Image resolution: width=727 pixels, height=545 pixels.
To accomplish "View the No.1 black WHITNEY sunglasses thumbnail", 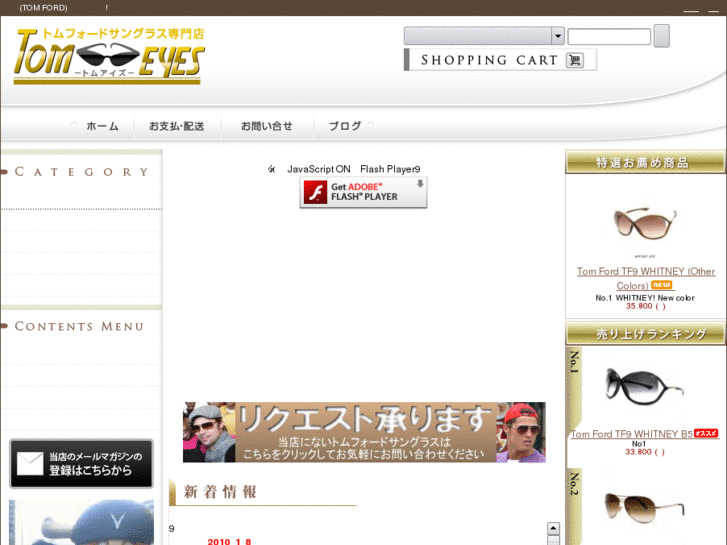I will pos(644,386).
